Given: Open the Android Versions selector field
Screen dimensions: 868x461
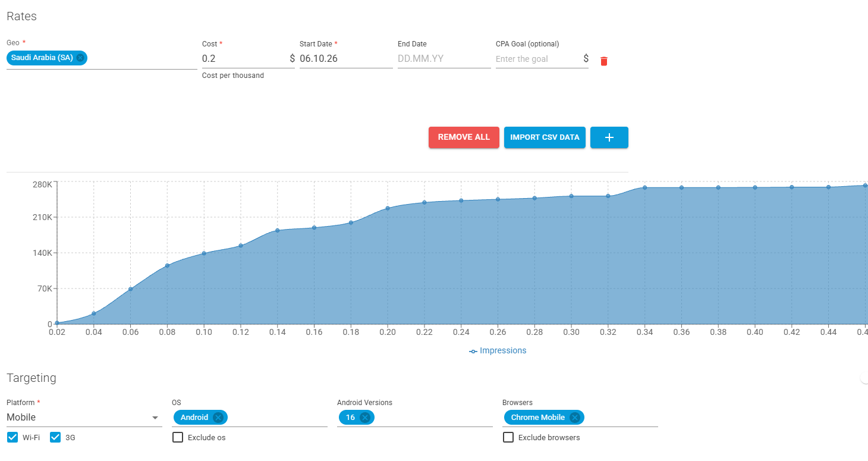Looking at the screenshot, I should click(x=415, y=418).
